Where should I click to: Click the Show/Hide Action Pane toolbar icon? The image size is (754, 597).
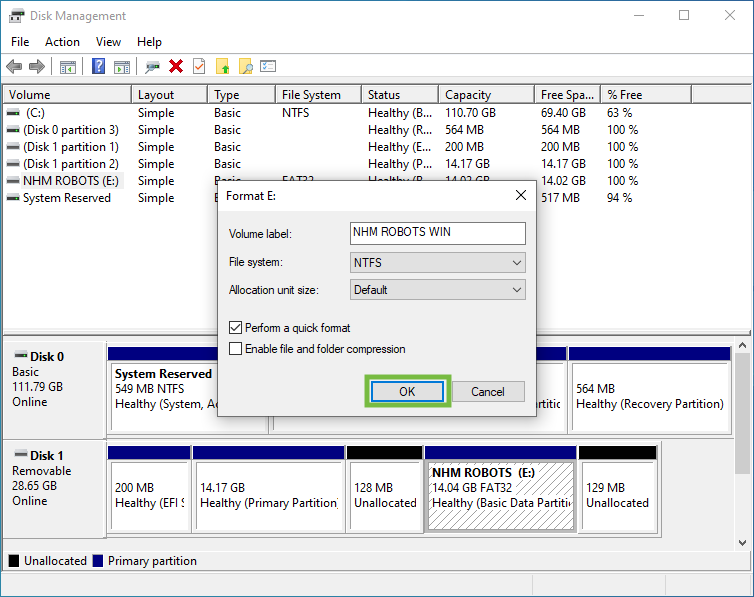tap(122, 67)
